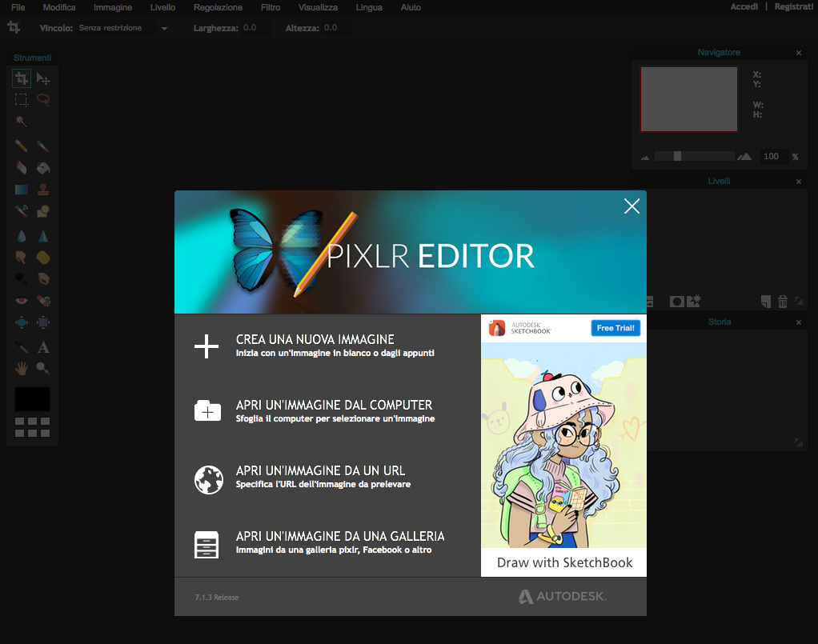818x644 pixels.
Task: Choose the Lasso tool
Action: point(43,99)
